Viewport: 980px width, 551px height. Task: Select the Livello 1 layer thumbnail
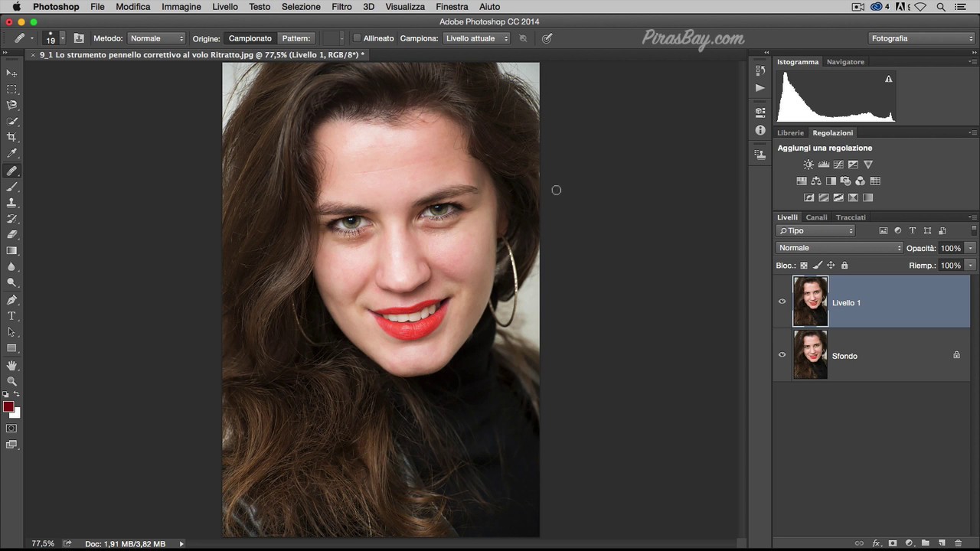[x=810, y=302]
